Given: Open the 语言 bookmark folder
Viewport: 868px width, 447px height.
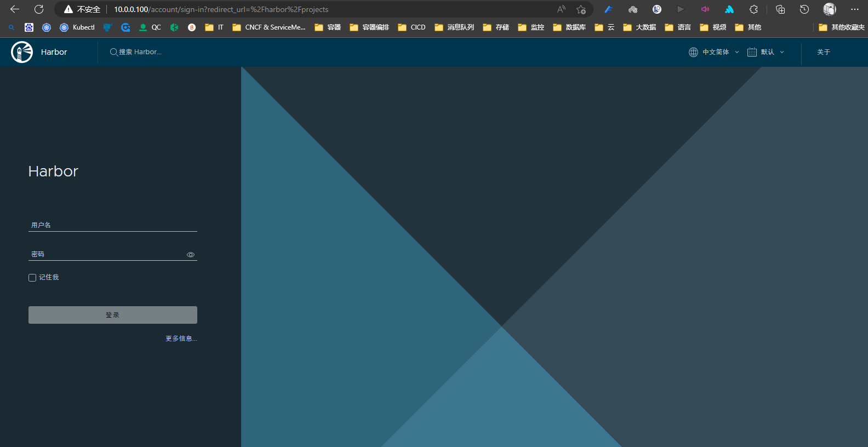Looking at the screenshot, I should tap(678, 27).
